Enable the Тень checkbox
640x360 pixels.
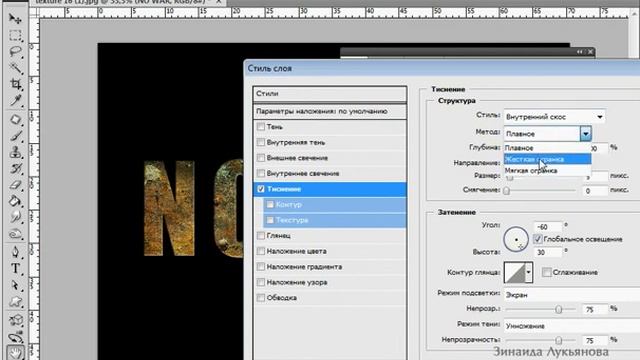pos(261,127)
